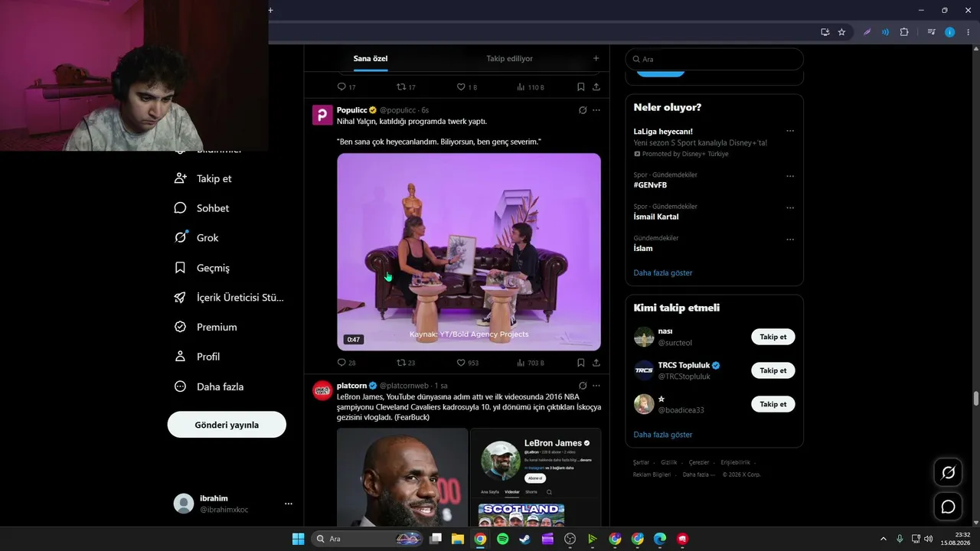Follow TRCS Topluluk with Takip et button
Screen dimensions: 980x551
[773, 370]
